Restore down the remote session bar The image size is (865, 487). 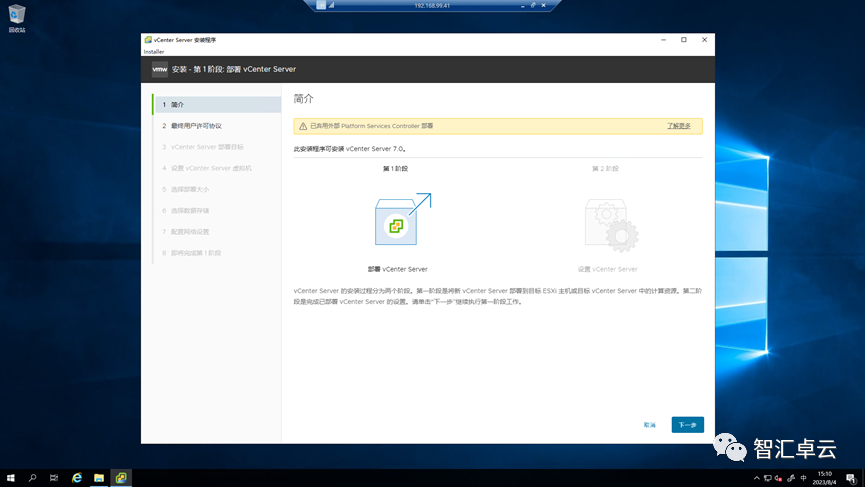533,5
